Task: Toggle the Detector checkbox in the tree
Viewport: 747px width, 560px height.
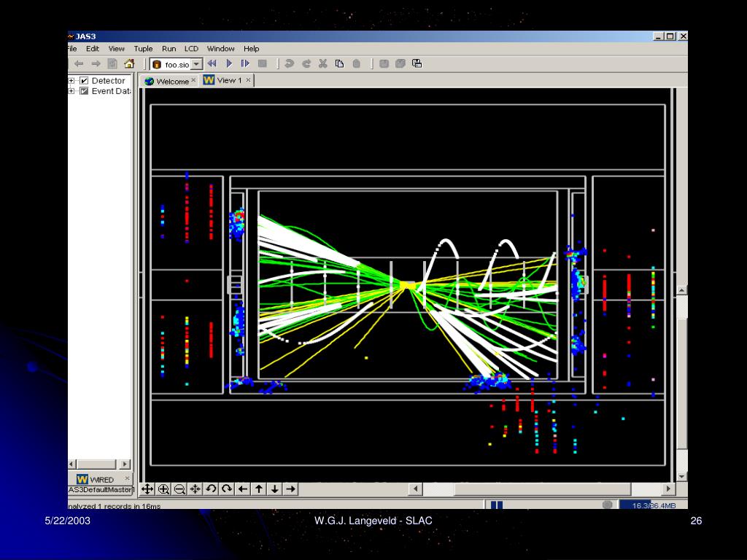Action: click(x=85, y=80)
